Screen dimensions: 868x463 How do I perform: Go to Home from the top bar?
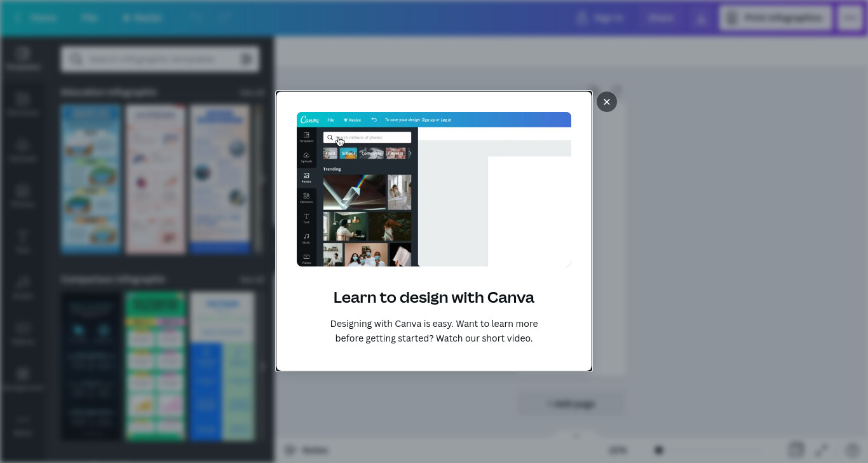(x=37, y=18)
